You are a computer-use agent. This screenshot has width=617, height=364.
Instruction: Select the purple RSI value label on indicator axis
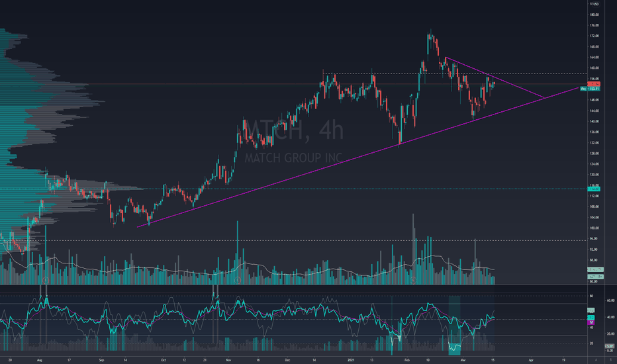tap(591, 322)
